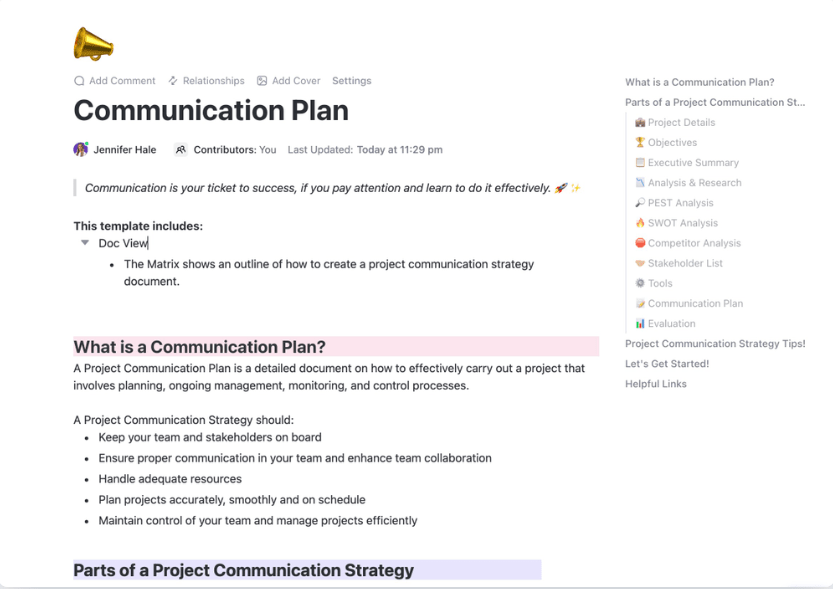
Task: Click the Add Comment speech bubble icon
Action: 79,81
